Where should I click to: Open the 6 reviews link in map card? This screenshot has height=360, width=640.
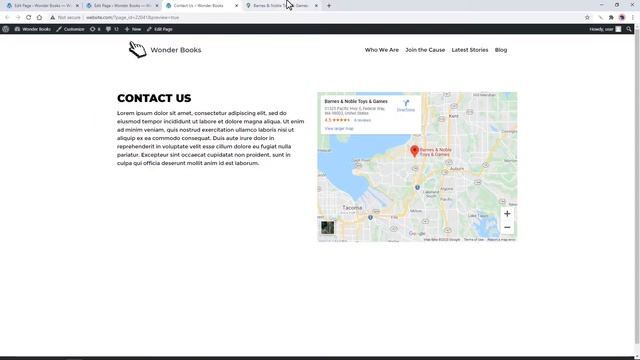click(362, 120)
